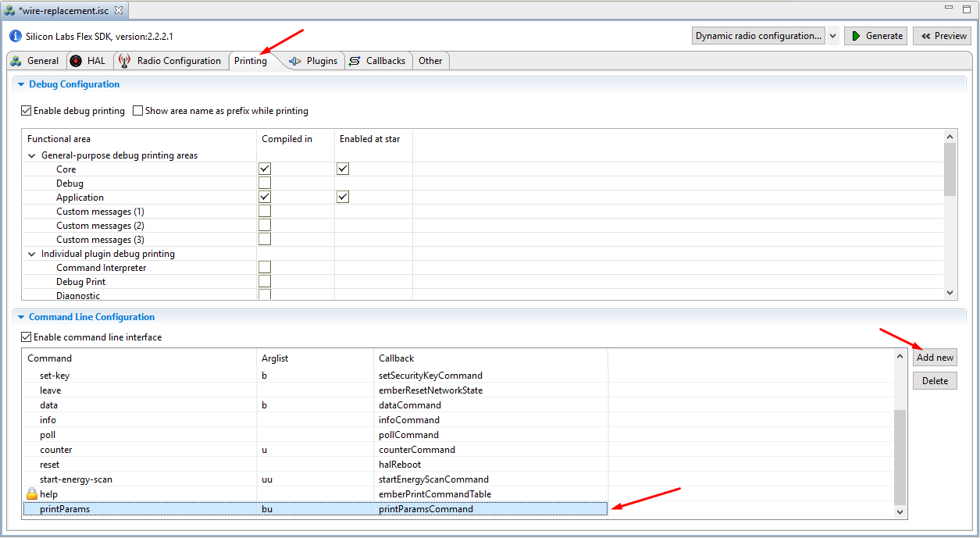The image size is (980, 538).
Task: Click Add new command button
Action: (x=935, y=358)
